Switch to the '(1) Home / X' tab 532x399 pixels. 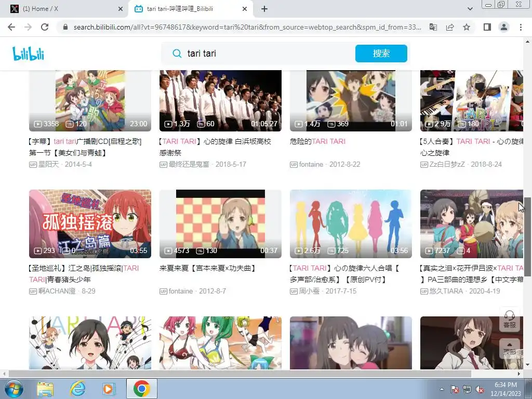64,9
